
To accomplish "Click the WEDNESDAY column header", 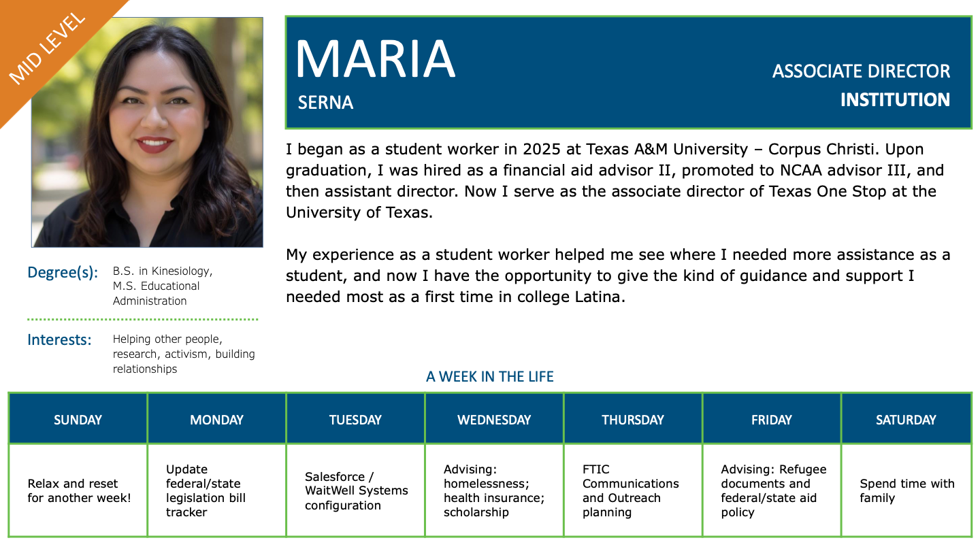I will (x=495, y=419).
